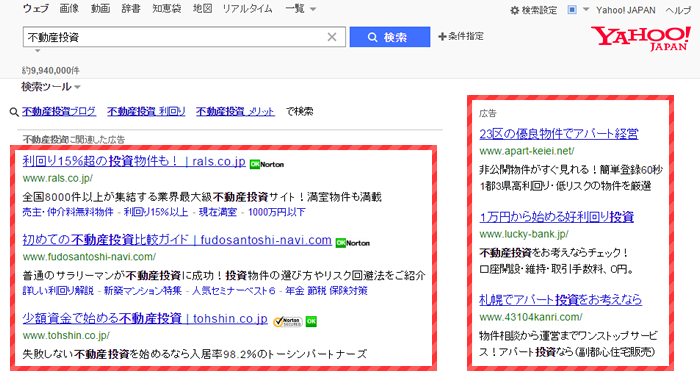Screen dimensions: 700x371
Task: Click the magnifier icon beside related searches
Action: pos(14,112)
